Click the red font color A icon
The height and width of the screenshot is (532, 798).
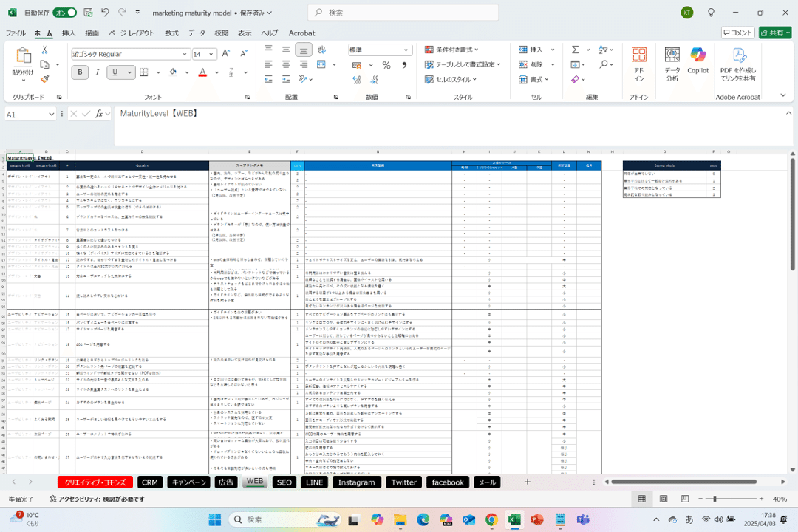(x=202, y=72)
